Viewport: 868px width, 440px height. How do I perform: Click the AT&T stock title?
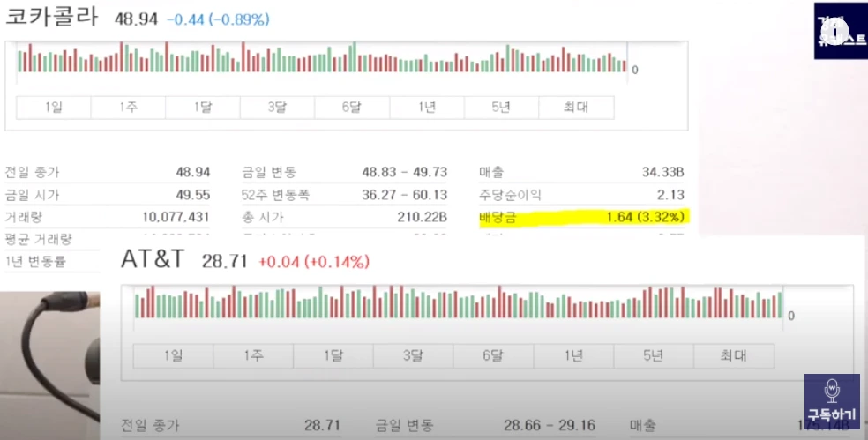tap(153, 259)
